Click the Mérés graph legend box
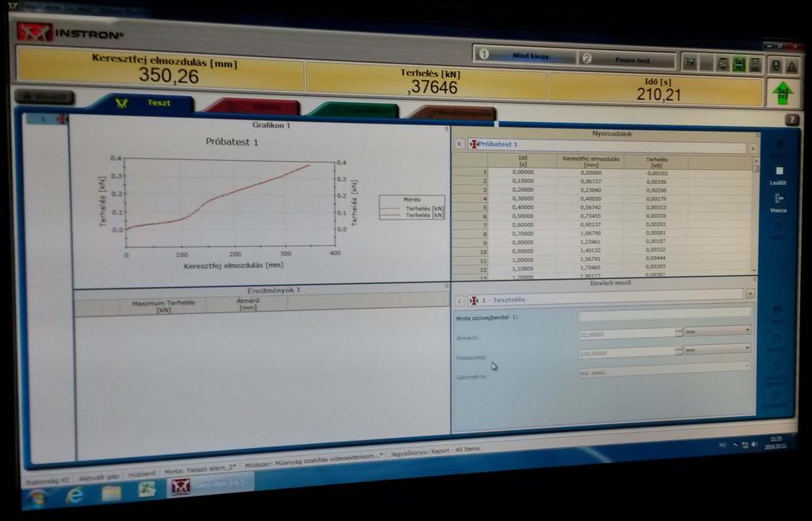Screen dimensions: 812x521 click(x=412, y=208)
